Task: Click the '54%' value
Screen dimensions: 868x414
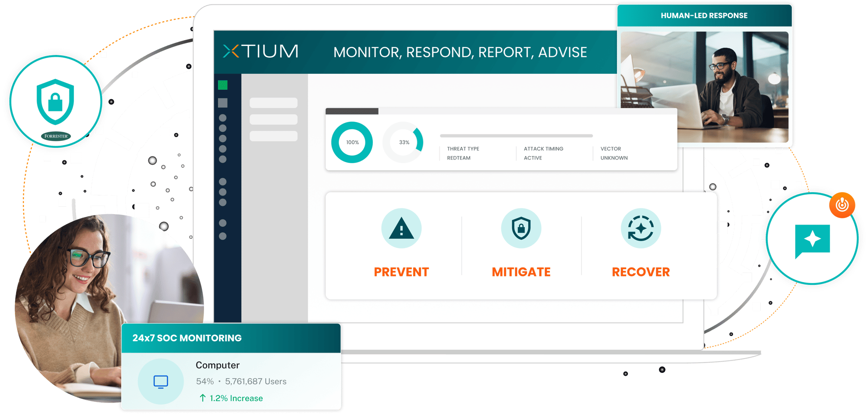Action: pos(205,381)
